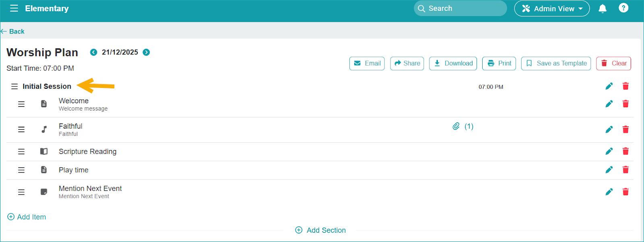Download the worship plan
Image resolution: width=644 pixels, height=242 pixels.
pyautogui.click(x=453, y=63)
